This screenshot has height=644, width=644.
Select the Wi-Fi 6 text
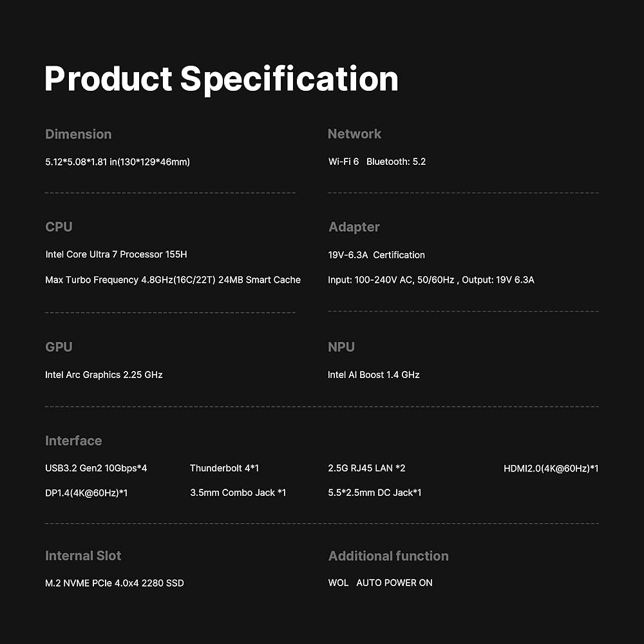click(343, 162)
